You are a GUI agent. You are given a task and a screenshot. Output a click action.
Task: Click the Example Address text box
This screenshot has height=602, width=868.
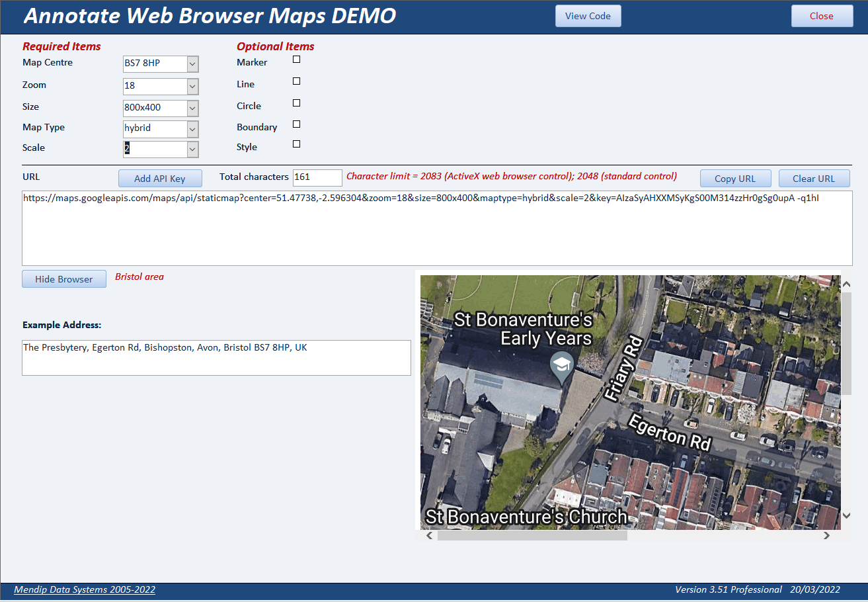tap(216, 358)
